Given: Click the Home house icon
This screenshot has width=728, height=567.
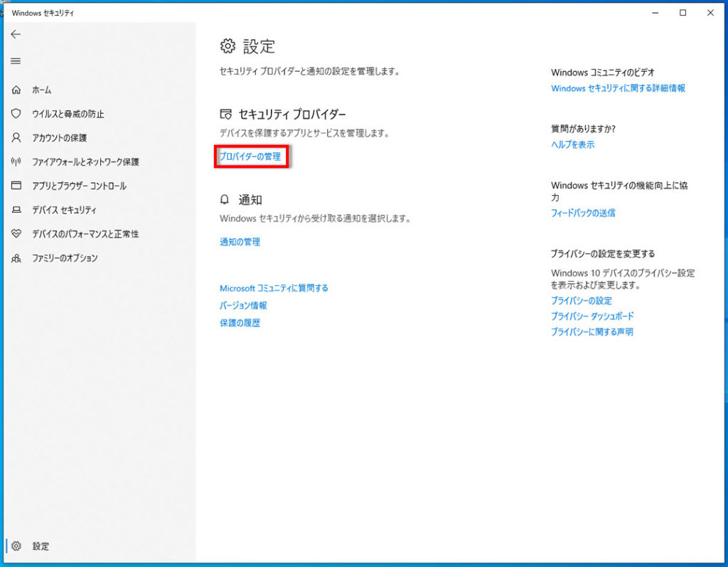Looking at the screenshot, I should 16,90.
